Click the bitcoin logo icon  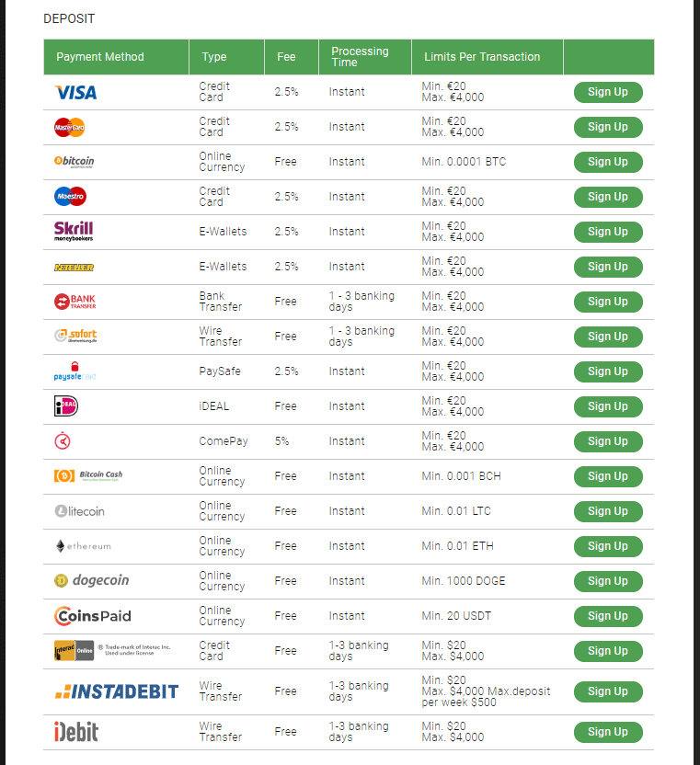click(x=74, y=162)
